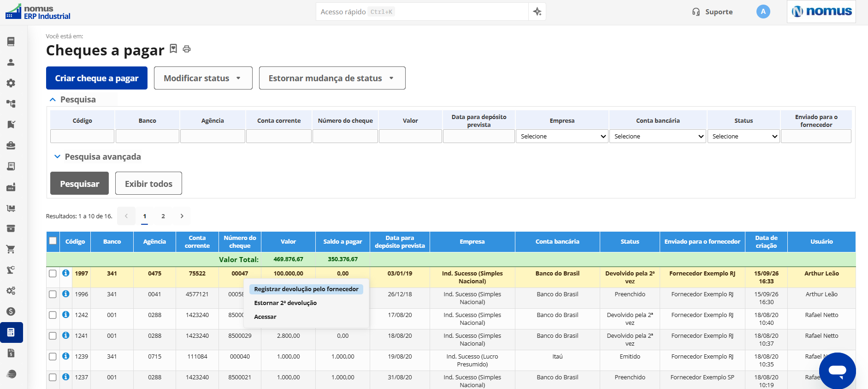Click the printer icon next to the title
868x389 pixels.
click(187, 49)
